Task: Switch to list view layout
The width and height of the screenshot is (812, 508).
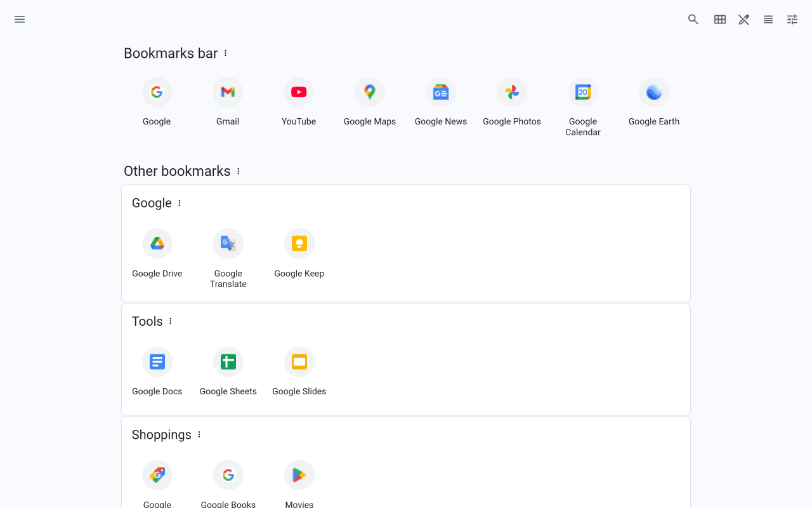Action: coord(768,19)
